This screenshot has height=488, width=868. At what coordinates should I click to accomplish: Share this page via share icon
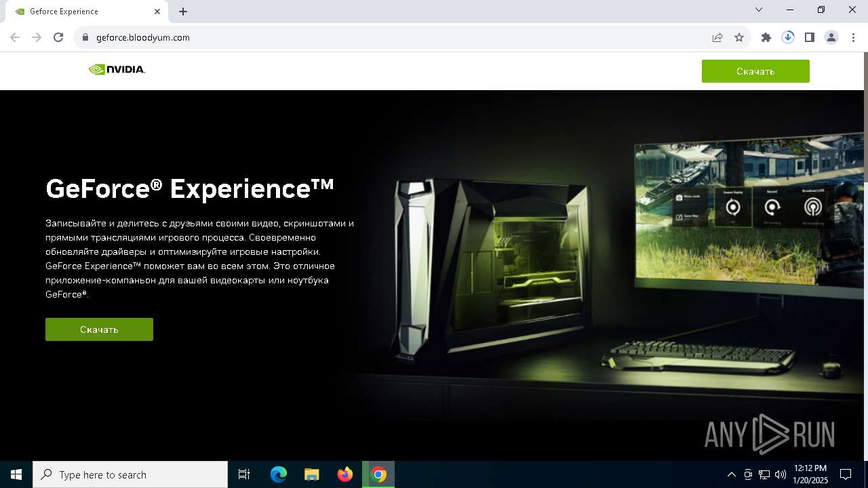pos(717,38)
